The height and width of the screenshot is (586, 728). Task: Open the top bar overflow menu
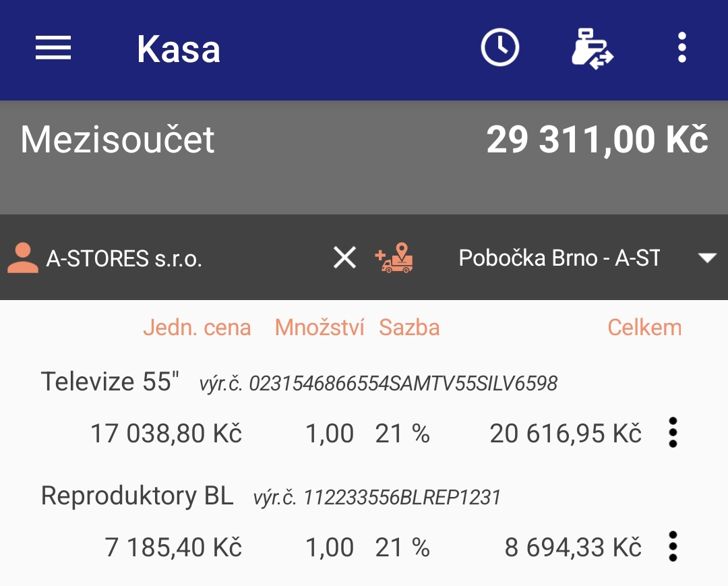point(681,47)
